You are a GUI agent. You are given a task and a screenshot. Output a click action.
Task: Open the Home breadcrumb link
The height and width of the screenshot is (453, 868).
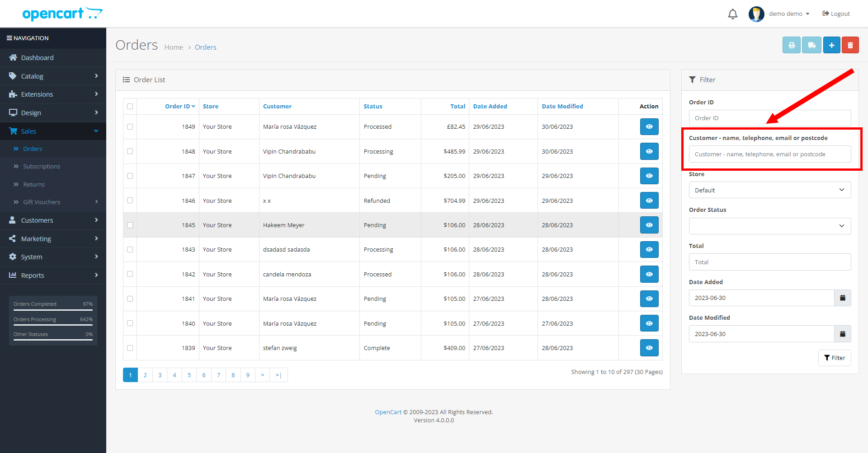[174, 47]
